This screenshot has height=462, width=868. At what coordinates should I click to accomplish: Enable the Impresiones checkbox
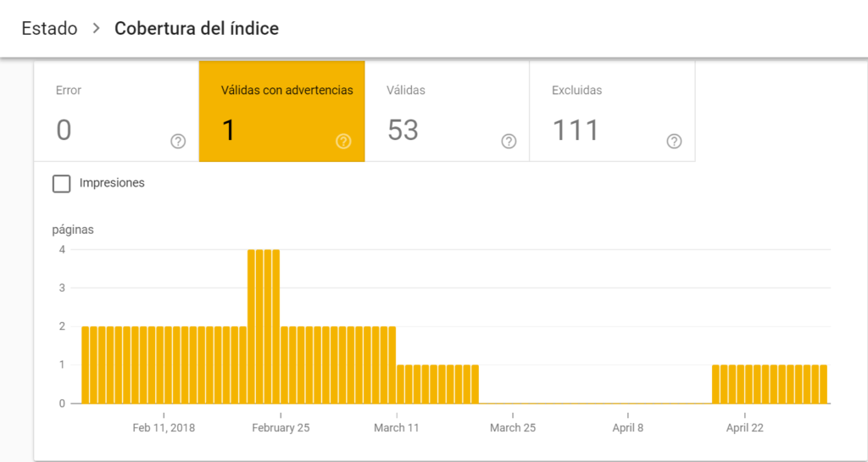(x=61, y=183)
